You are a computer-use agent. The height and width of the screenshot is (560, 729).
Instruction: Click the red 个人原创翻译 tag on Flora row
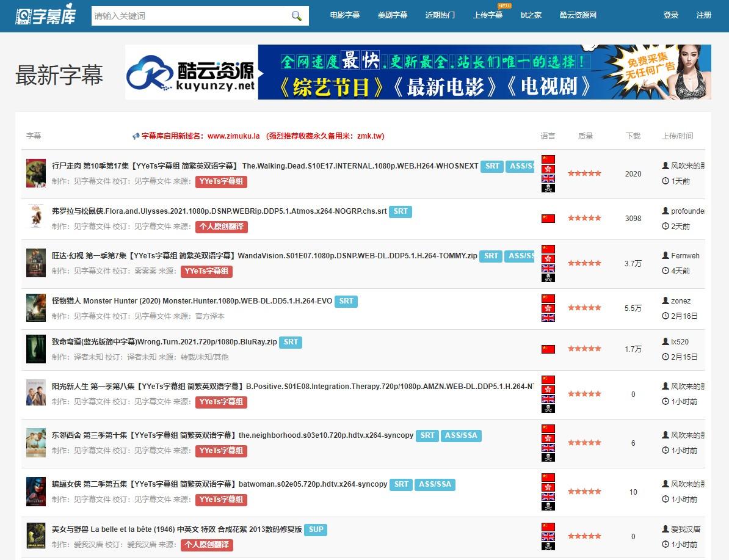222,227
